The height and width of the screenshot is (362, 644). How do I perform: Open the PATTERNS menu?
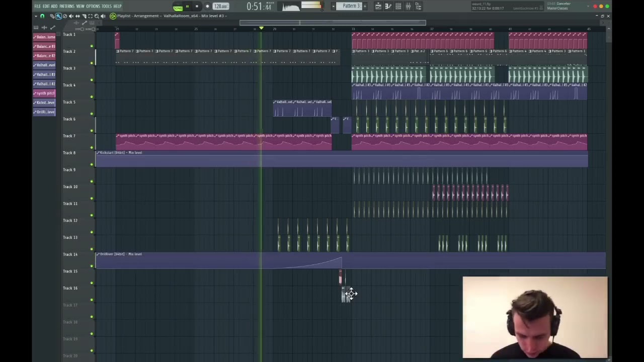[x=67, y=6]
